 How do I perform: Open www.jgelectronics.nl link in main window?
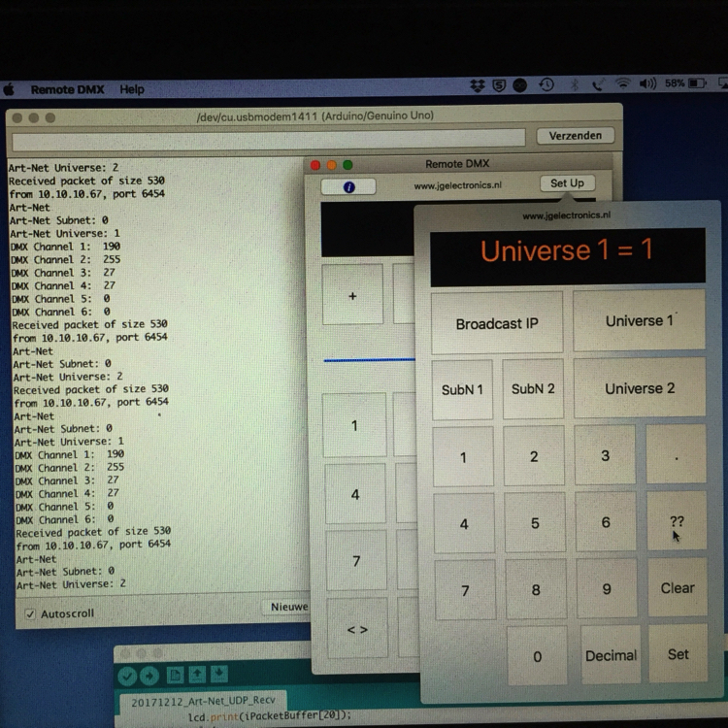(x=458, y=185)
